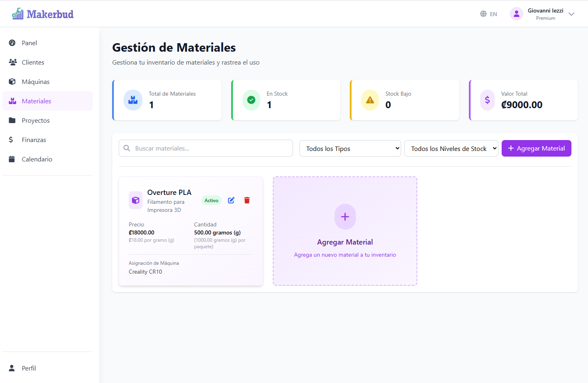Open the Todos los Tipos dropdown

tap(349, 148)
